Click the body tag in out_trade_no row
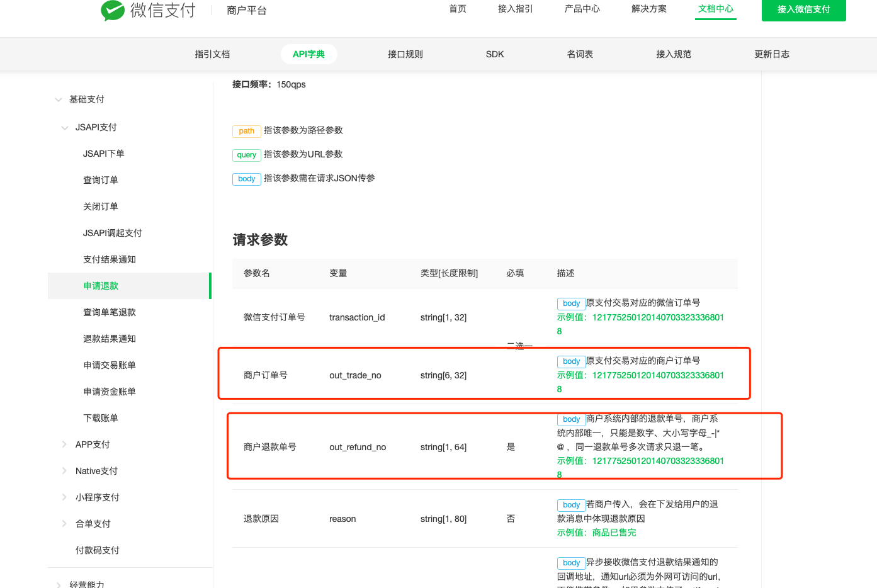The height and width of the screenshot is (588, 877). (x=572, y=361)
